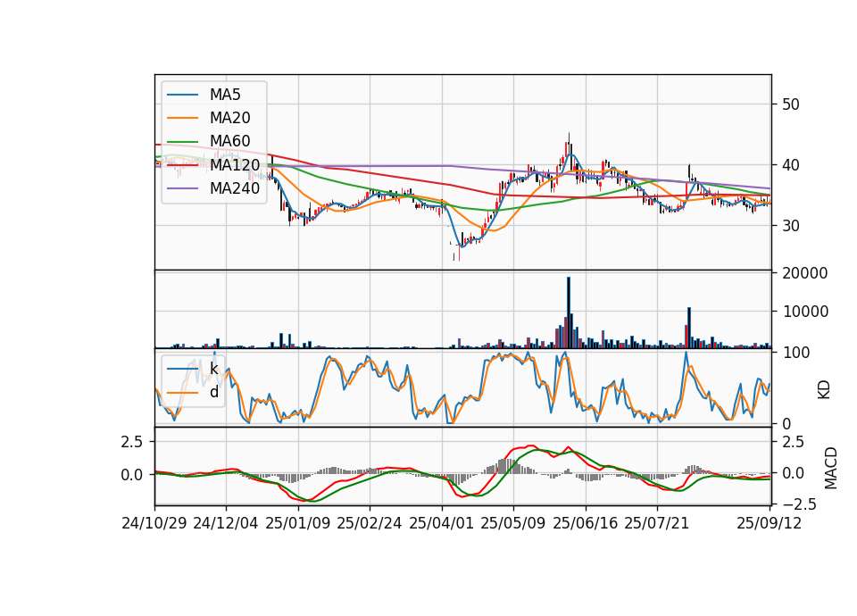Click the volume axis value 10000
This screenshot has width=857, height=616.
click(805, 312)
